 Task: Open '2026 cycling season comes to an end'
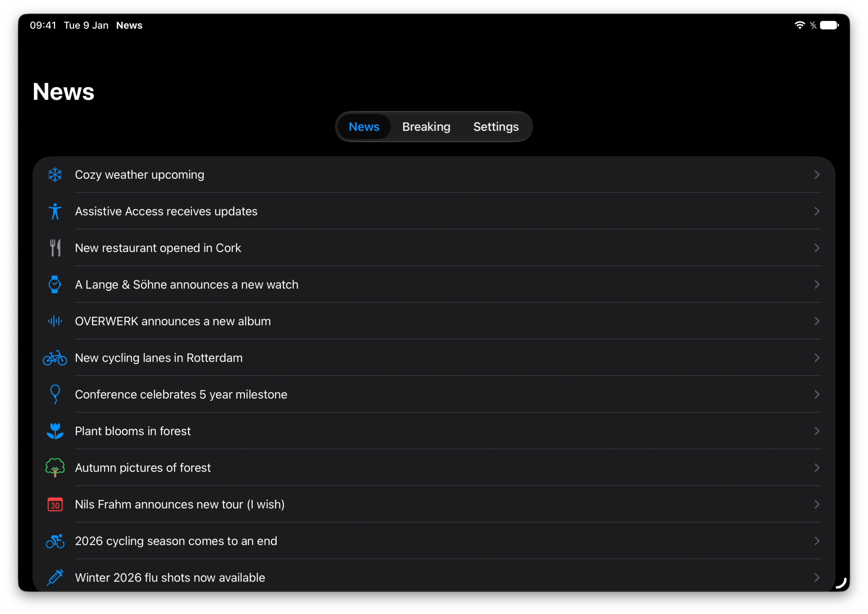[x=434, y=541]
